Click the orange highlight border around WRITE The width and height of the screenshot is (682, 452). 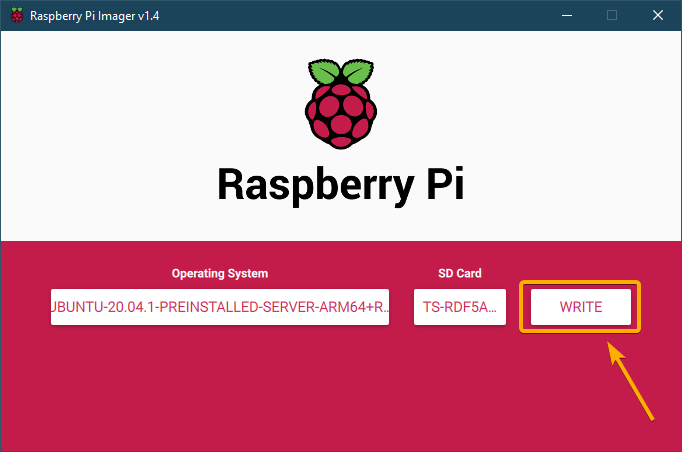point(580,283)
